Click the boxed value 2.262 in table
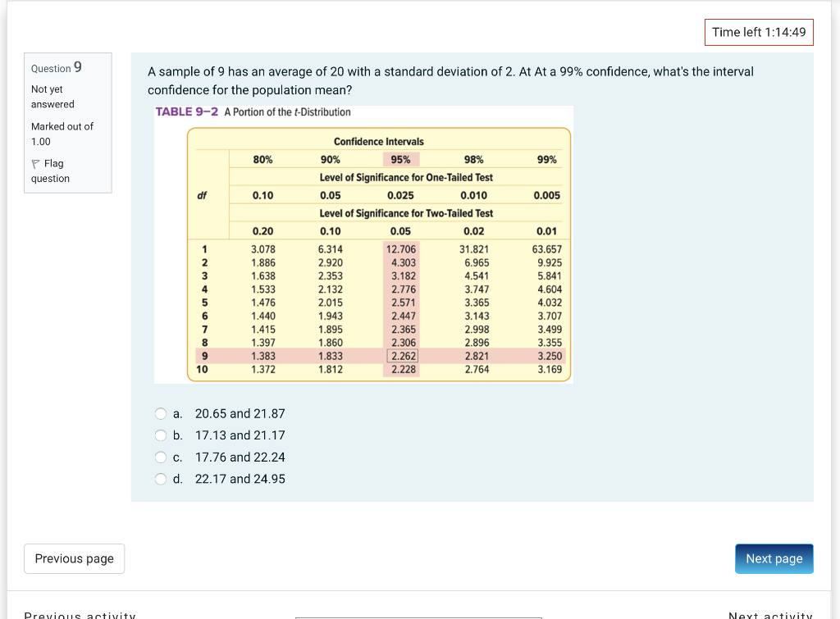The image size is (840, 619). click(x=404, y=356)
